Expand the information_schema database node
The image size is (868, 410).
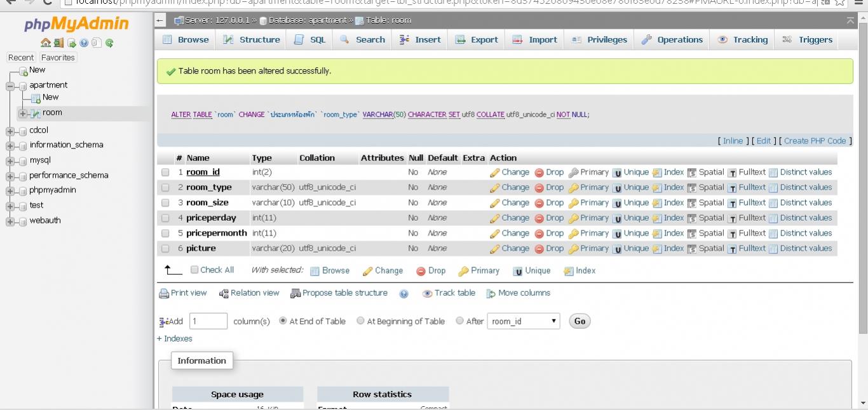(10, 145)
